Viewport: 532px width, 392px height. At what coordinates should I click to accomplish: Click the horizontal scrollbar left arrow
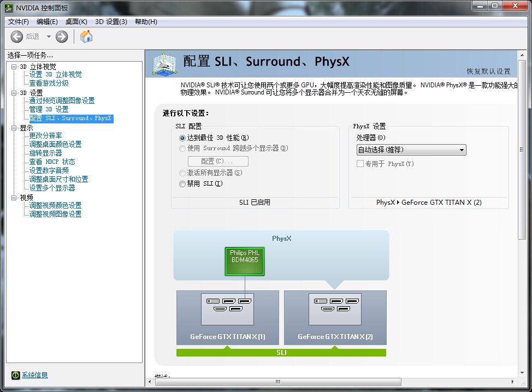coord(150,382)
